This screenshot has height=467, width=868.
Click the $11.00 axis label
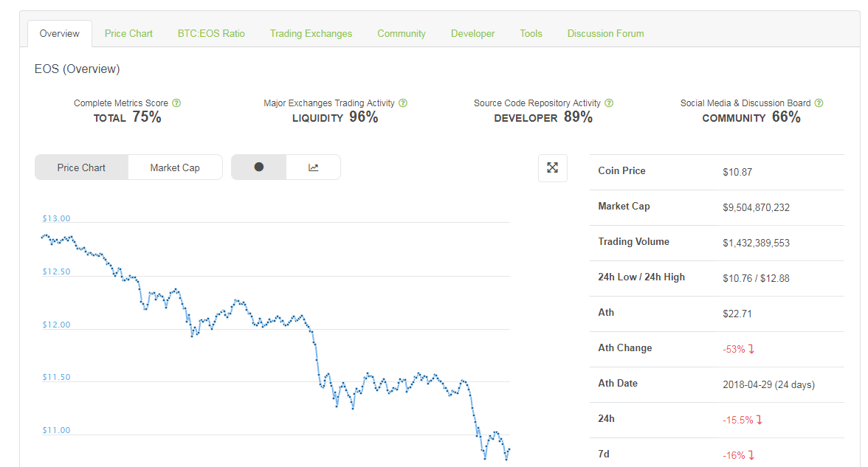(x=56, y=431)
